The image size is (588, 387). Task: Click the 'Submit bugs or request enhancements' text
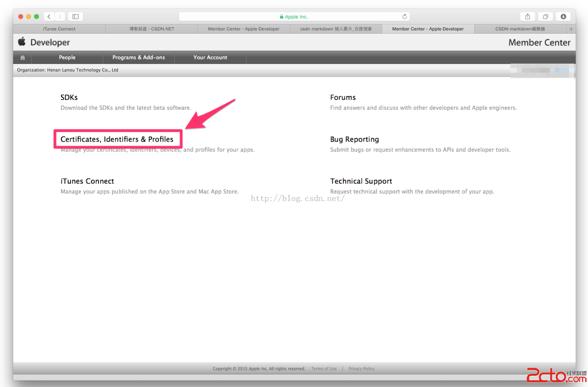420,150
